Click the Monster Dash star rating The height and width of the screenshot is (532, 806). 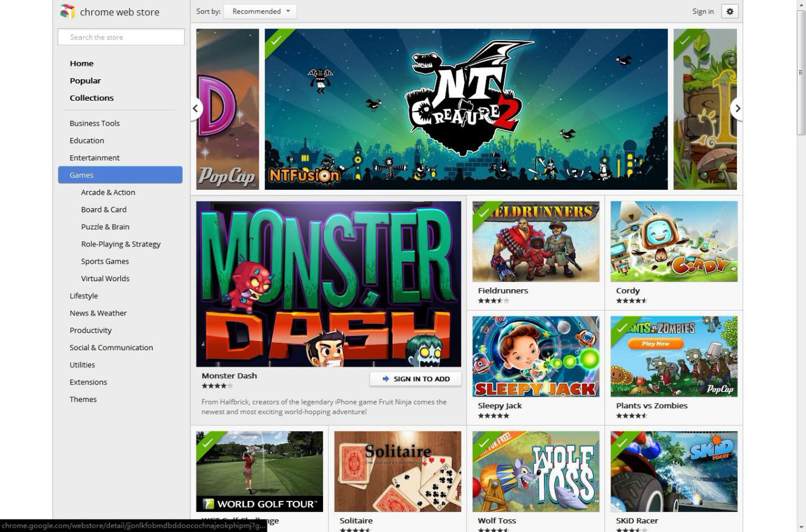[x=217, y=386]
